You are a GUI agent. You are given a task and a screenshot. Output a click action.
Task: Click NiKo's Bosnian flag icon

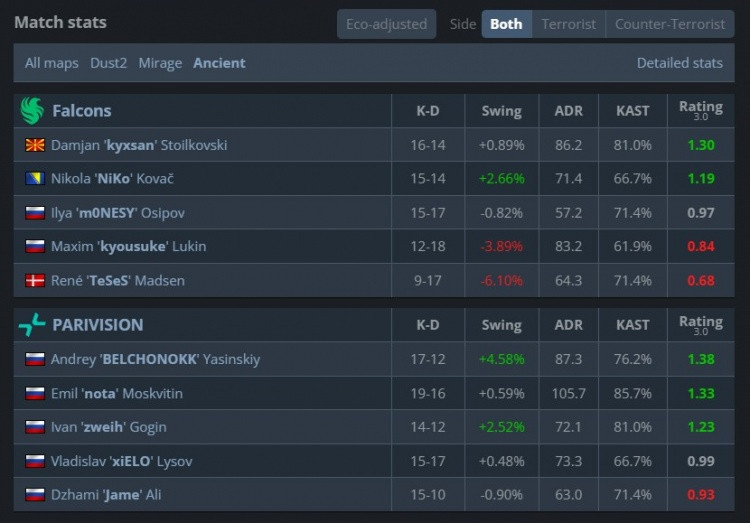35,179
